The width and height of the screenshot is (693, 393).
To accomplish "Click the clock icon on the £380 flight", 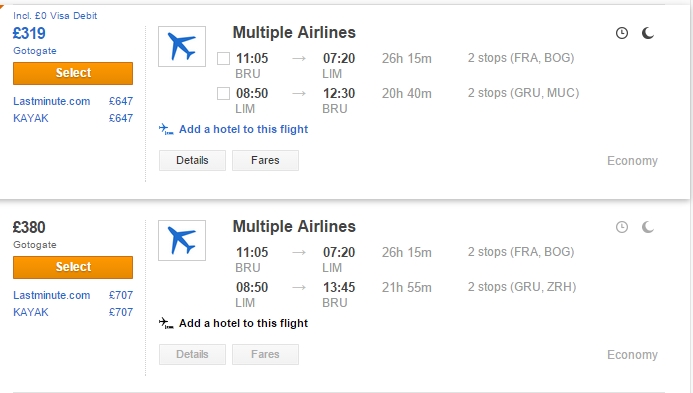I will coord(622,227).
